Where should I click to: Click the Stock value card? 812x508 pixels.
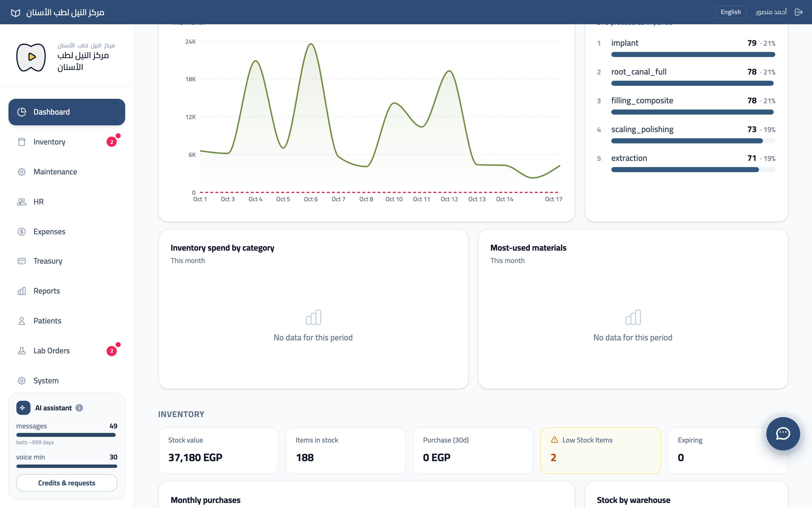click(x=219, y=450)
